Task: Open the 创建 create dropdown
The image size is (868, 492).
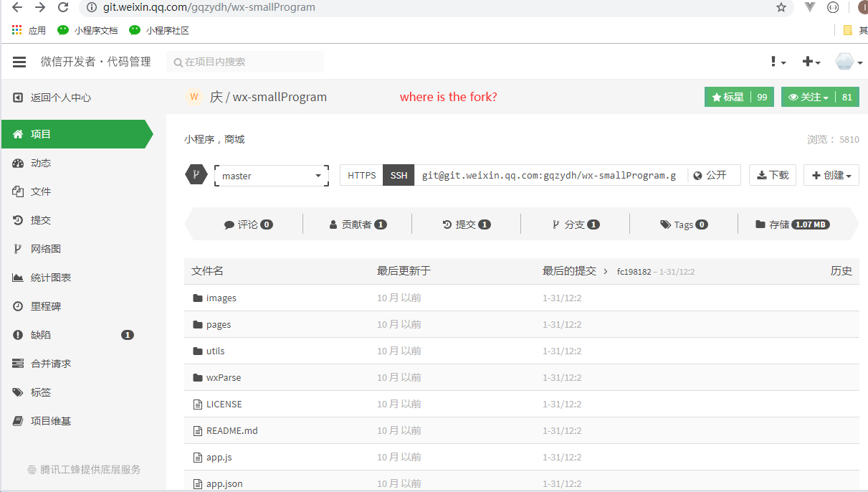Action: 831,175
